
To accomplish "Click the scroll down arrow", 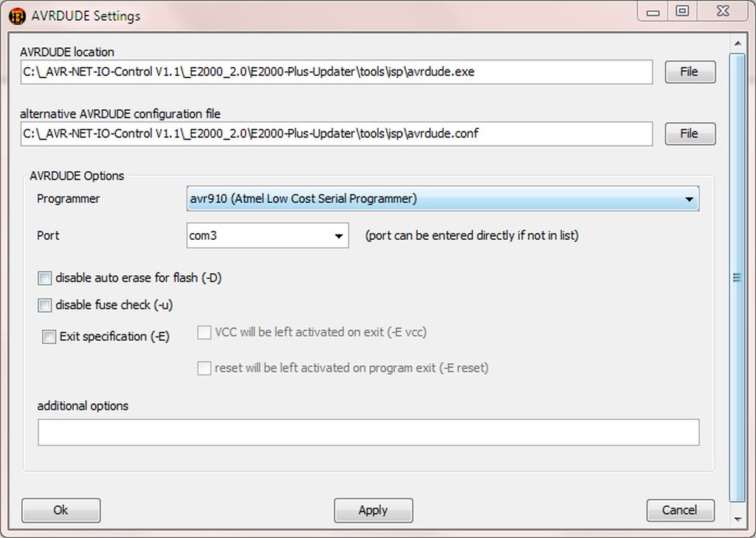I will 736,519.
